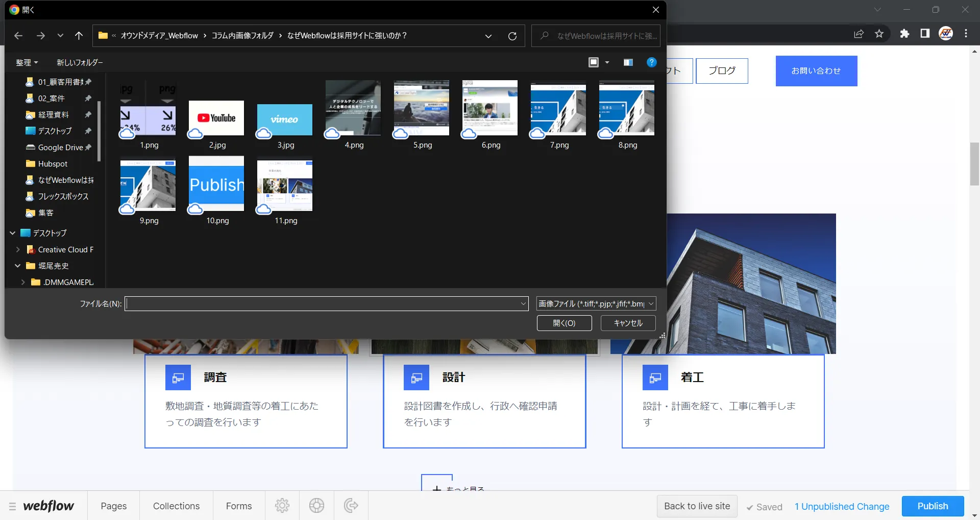Click the browser extensions puzzle icon
This screenshot has height=520, width=980.
[905, 34]
